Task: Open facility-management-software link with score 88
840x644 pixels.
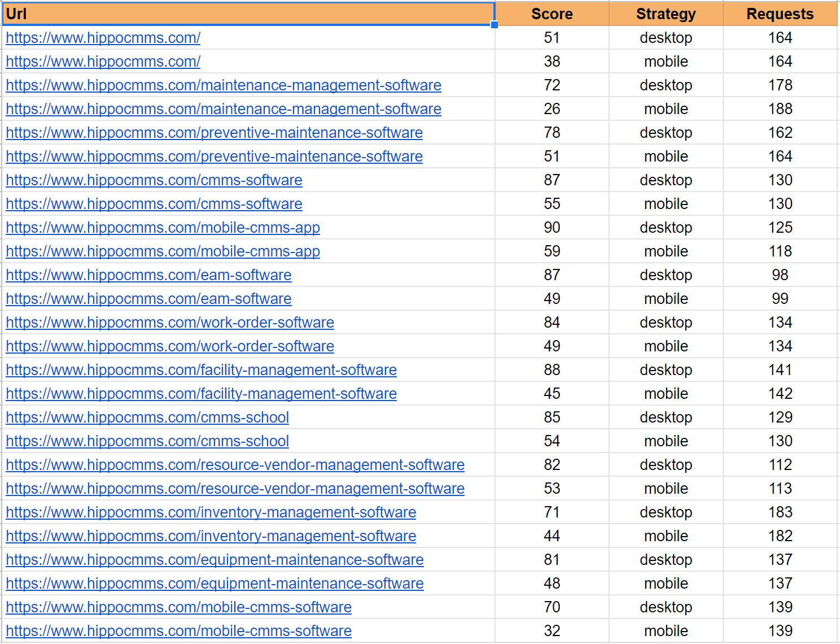Action: pyautogui.click(x=202, y=370)
